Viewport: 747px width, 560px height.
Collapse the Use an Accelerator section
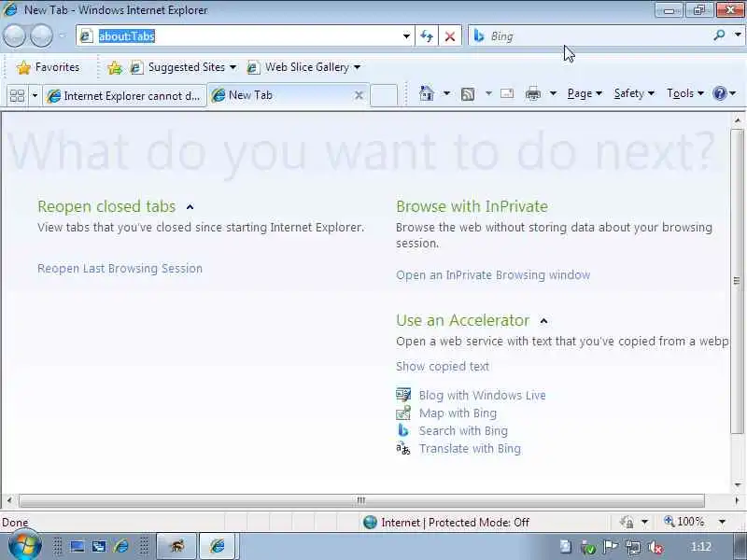pyautogui.click(x=543, y=321)
